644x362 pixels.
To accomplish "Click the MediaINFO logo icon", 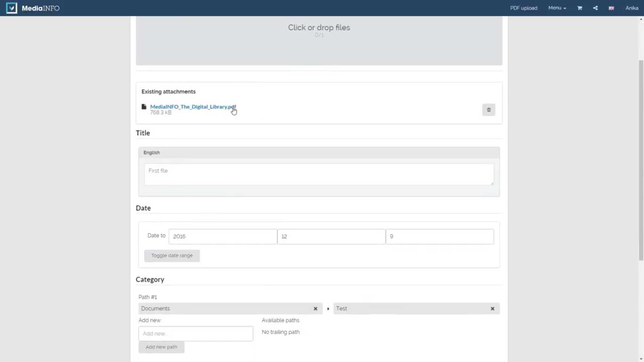I will point(12,8).
